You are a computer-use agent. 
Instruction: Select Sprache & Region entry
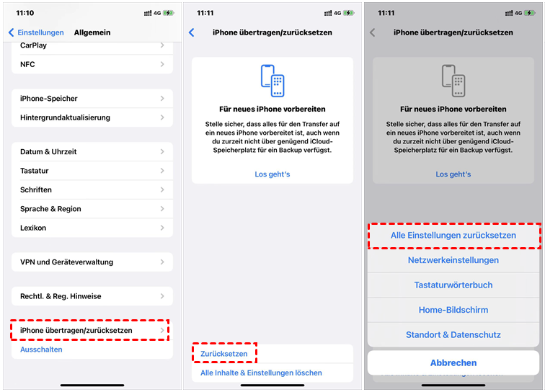pyautogui.click(x=92, y=209)
